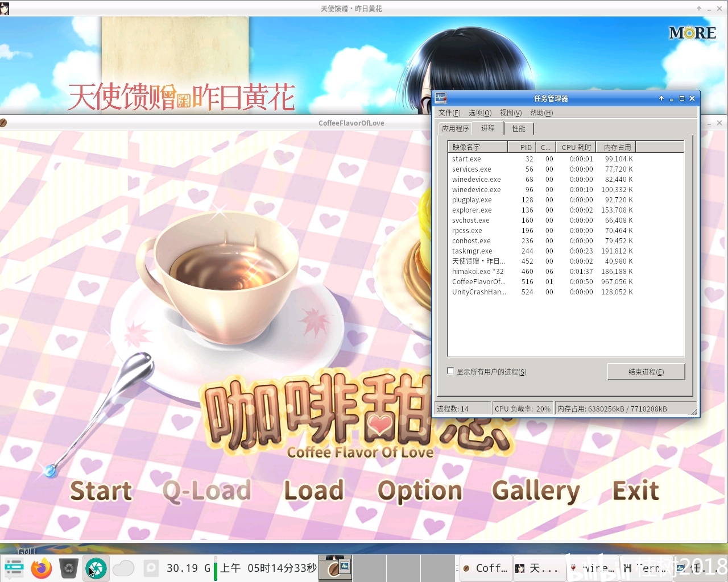Viewport: 728px width, 582px height.
Task: Click the resize grip of Task Manager
Action: (694, 412)
